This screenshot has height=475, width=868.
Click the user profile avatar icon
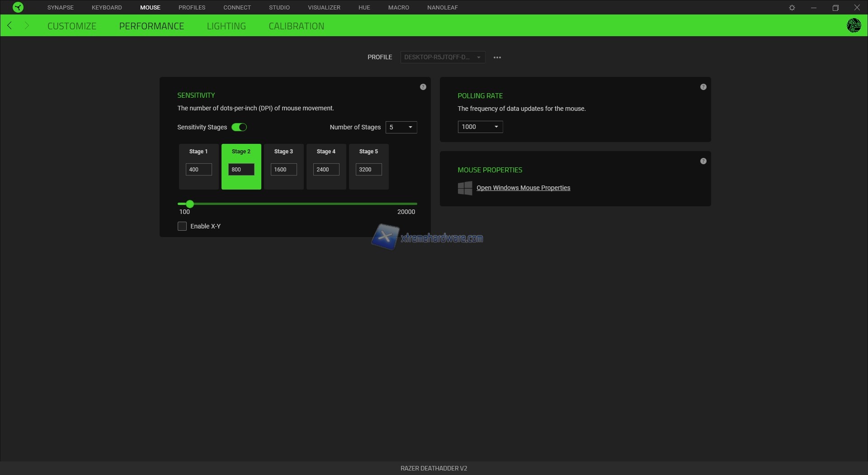[854, 25]
